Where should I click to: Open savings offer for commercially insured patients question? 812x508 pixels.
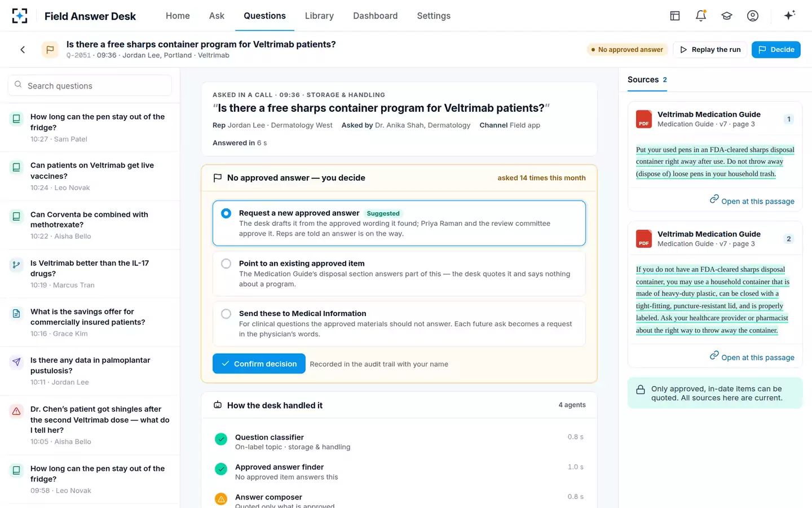point(90,322)
